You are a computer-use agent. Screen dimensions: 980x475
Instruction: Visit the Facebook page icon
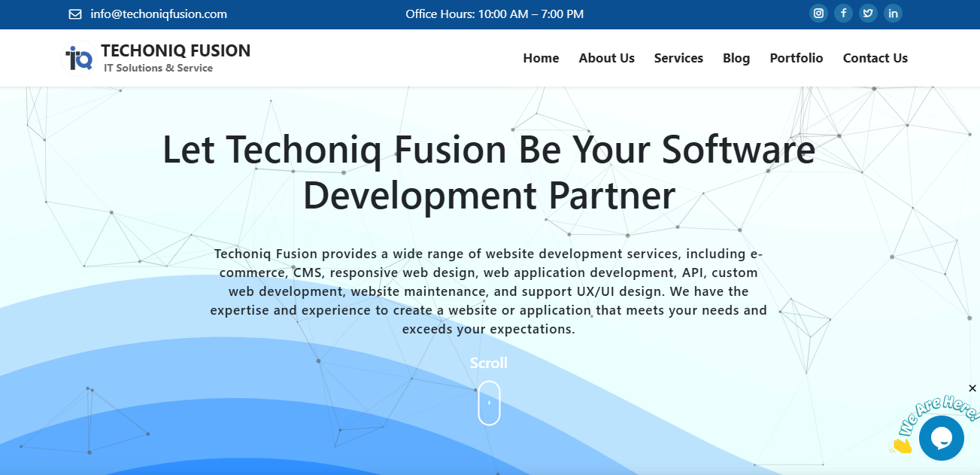(x=843, y=14)
